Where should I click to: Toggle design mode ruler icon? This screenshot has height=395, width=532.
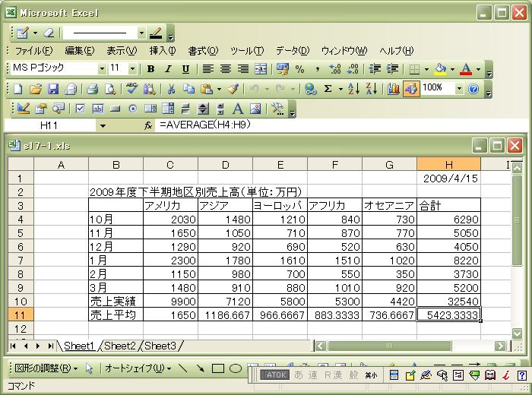[x=23, y=109]
